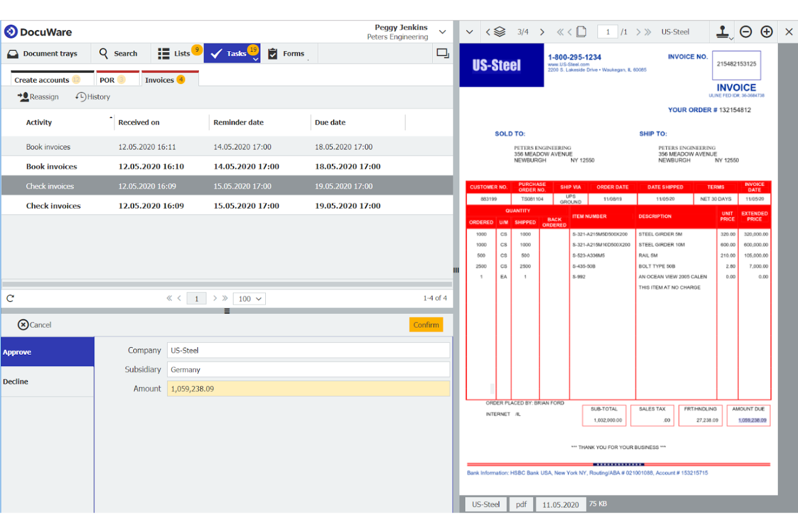Go to next page in viewer

(x=638, y=32)
